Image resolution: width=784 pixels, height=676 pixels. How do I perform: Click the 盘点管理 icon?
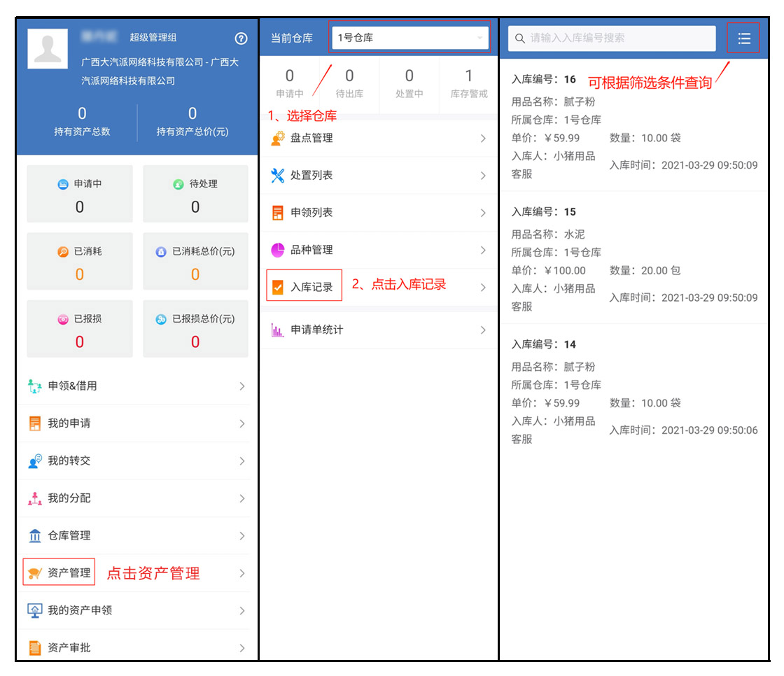(x=277, y=139)
